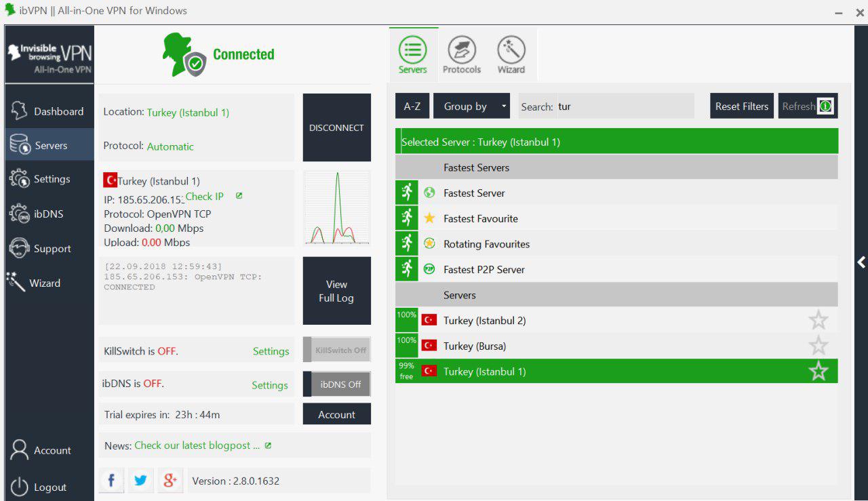Click the globe icon of Fastest Server
Viewport: 868px width, 501px height.
coord(429,193)
